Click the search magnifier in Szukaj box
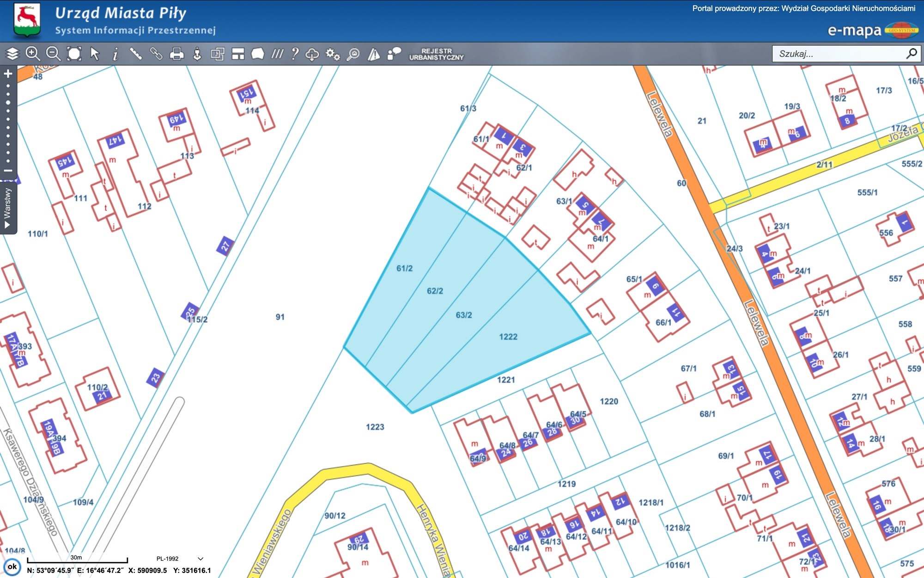The image size is (924, 578). [911, 54]
